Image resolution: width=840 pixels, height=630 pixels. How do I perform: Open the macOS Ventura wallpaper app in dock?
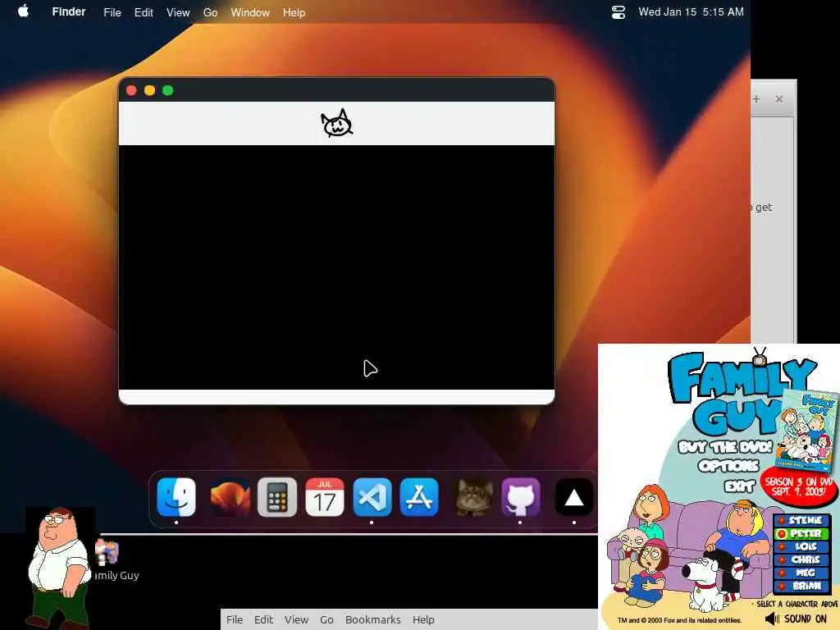(230, 496)
